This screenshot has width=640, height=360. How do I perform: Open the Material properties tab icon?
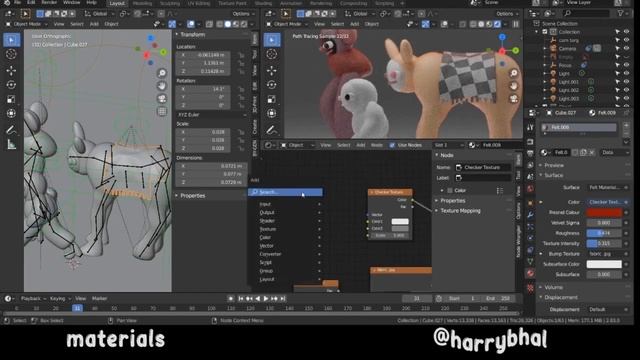(x=530, y=273)
